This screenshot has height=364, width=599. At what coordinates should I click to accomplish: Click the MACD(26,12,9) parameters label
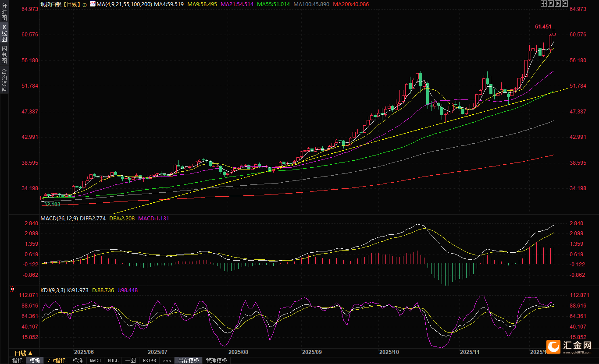(x=59, y=218)
